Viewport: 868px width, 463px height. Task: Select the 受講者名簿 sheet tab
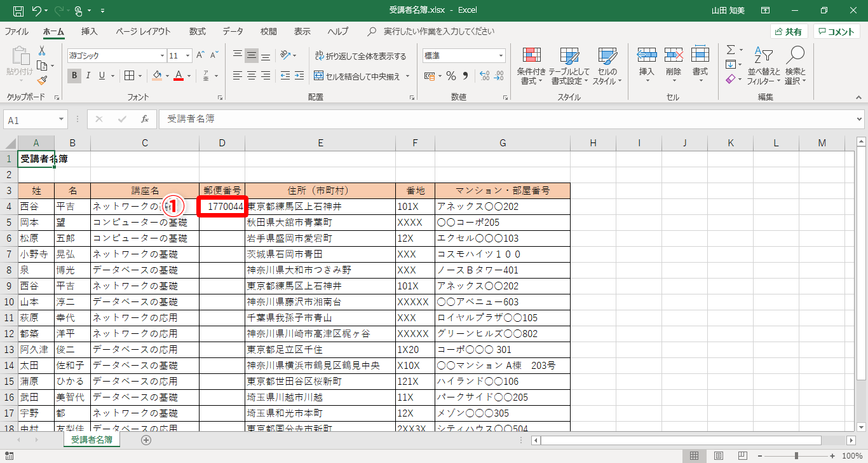[x=92, y=439]
